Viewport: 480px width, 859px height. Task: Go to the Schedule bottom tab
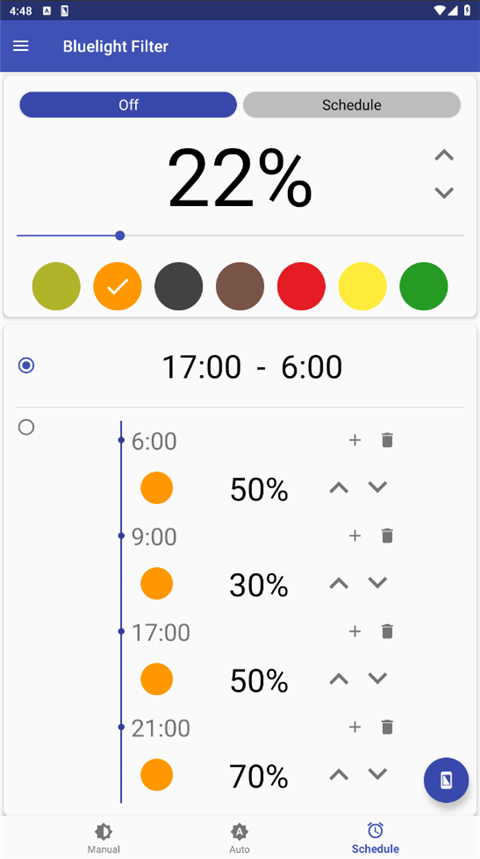[x=375, y=839]
